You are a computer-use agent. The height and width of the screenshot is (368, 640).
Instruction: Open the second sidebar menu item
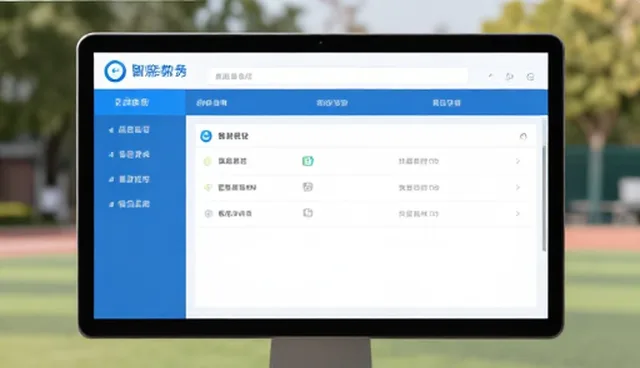pos(134,154)
